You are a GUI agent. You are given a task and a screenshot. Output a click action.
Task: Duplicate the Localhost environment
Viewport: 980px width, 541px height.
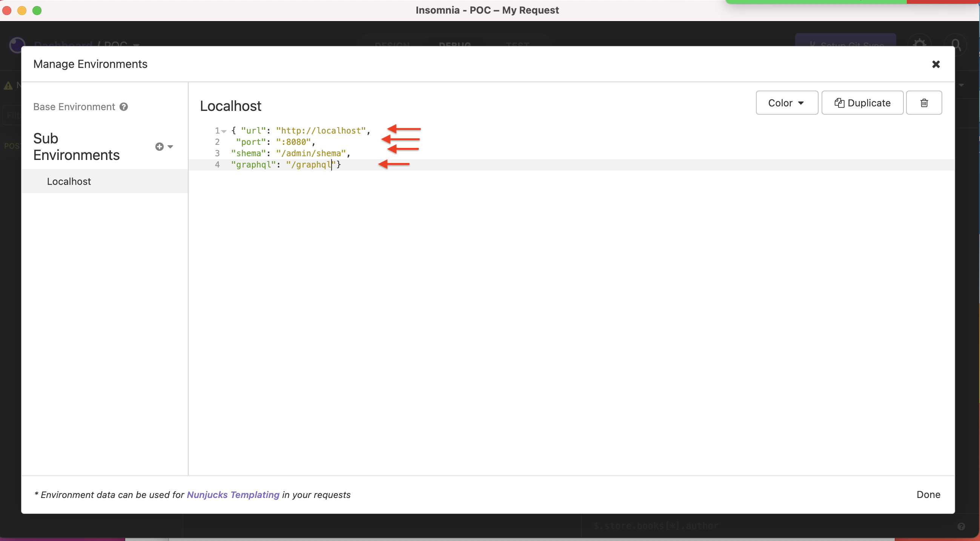click(862, 102)
